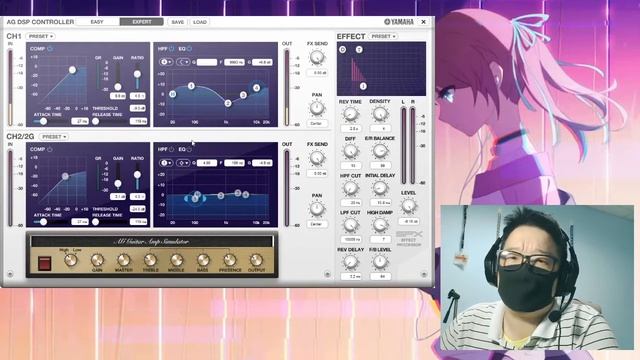Click the CH1 FX SEND knob
Screen dimensions: 640x360
pos(317,58)
